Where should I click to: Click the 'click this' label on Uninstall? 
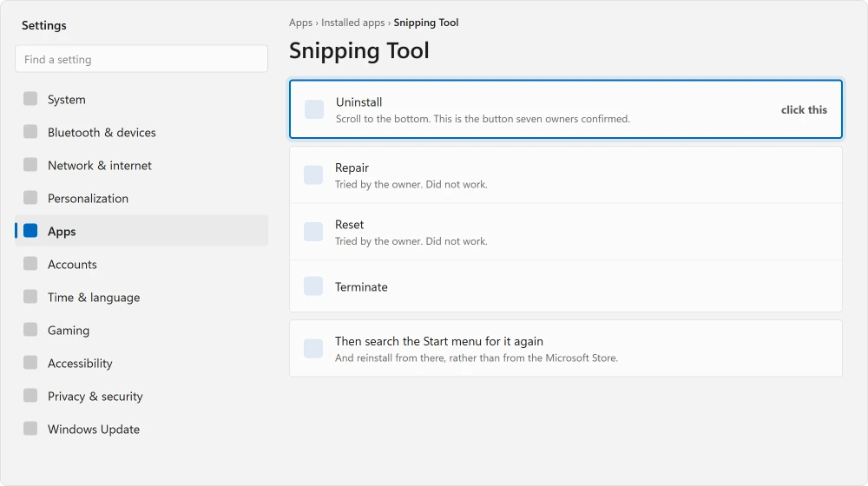point(804,109)
